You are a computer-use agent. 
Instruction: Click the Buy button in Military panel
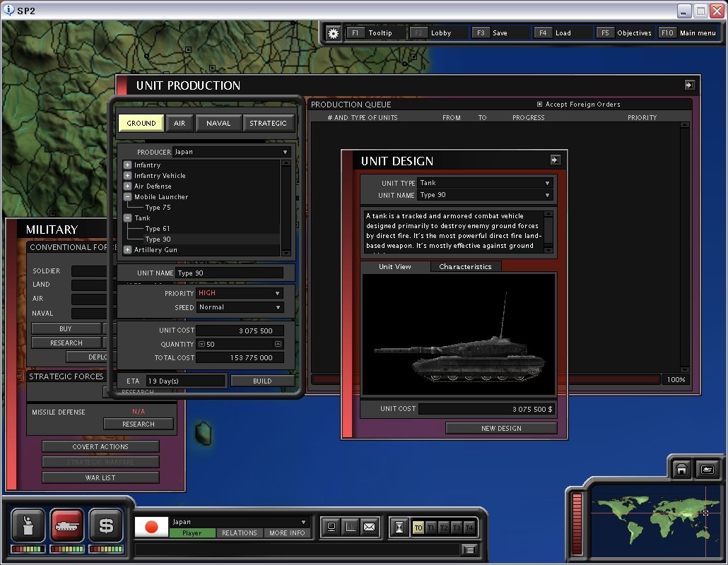coord(66,328)
